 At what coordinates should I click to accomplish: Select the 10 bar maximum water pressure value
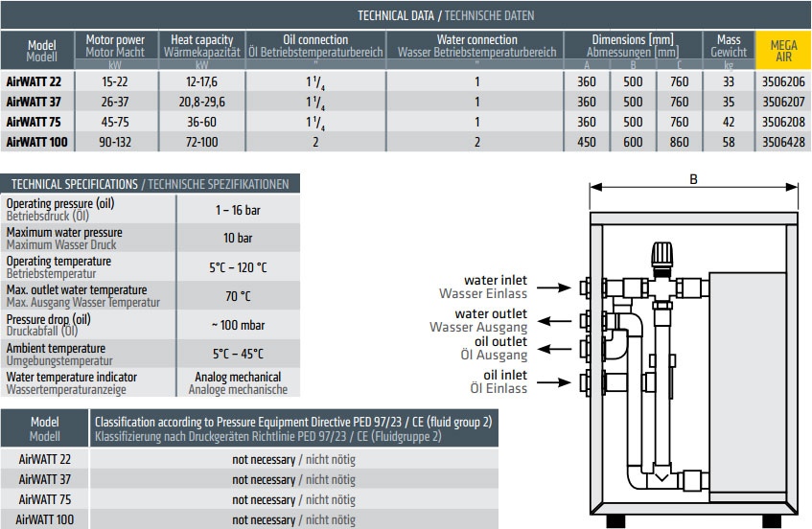[238, 238]
